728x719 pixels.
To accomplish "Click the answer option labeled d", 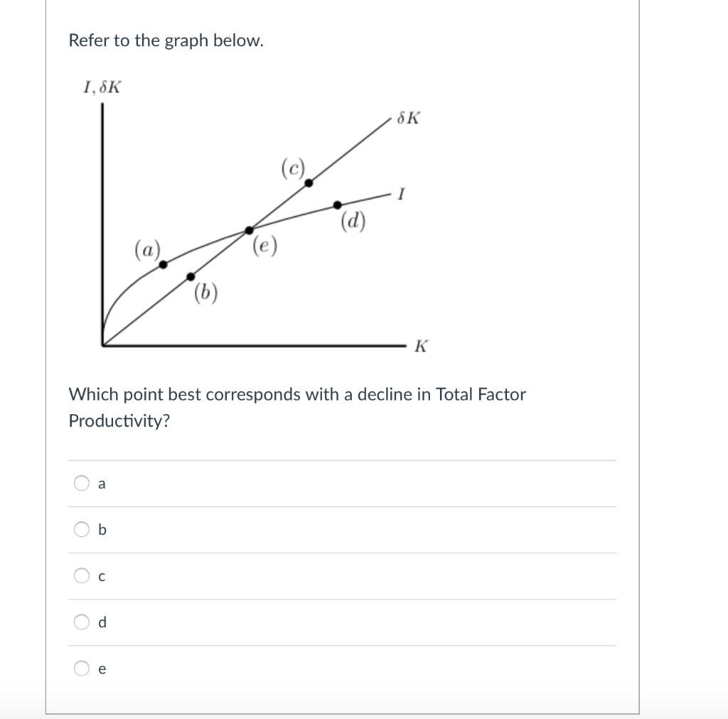I will (100, 622).
